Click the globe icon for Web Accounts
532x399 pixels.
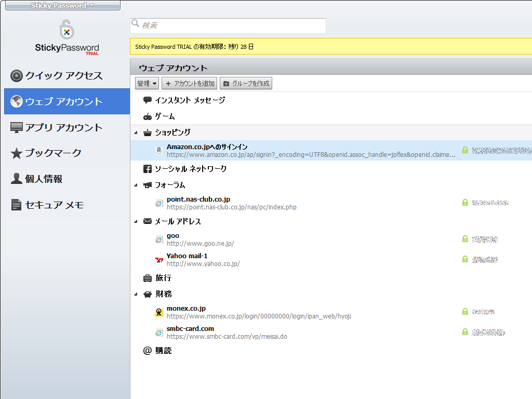click(16, 101)
